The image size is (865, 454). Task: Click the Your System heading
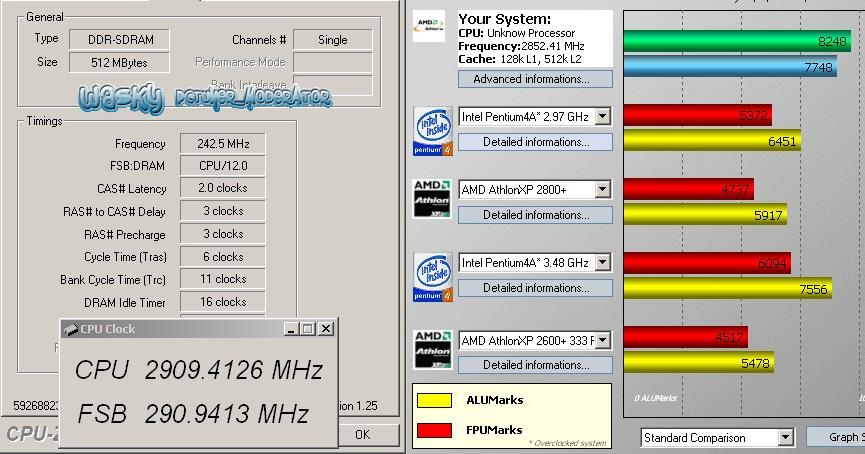pos(505,19)
